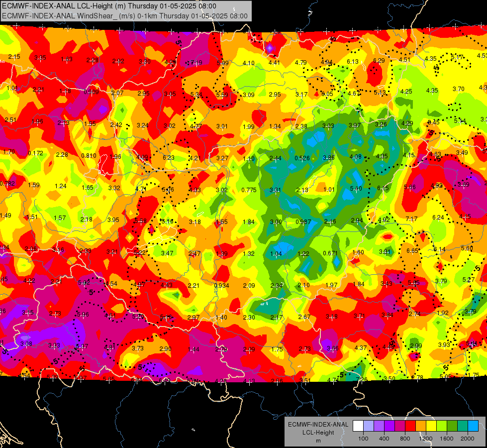Click the ECMWF-INDEX-ANAL legend label

[x=318, y=425]
